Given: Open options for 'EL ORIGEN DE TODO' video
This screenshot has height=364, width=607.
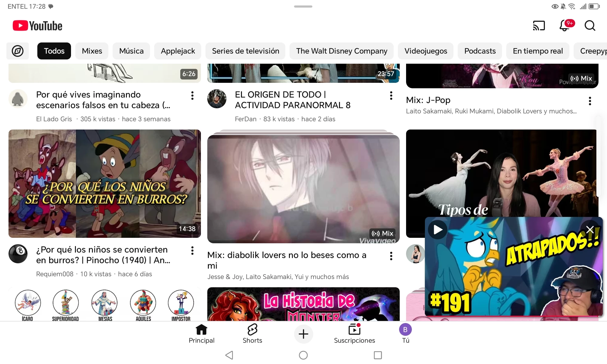Looking at the screenshot, I should pos(391,96).
